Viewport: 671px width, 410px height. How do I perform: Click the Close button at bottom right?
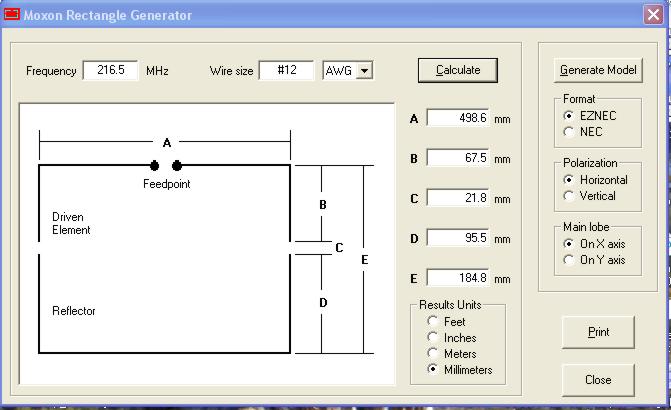(598, 380)
